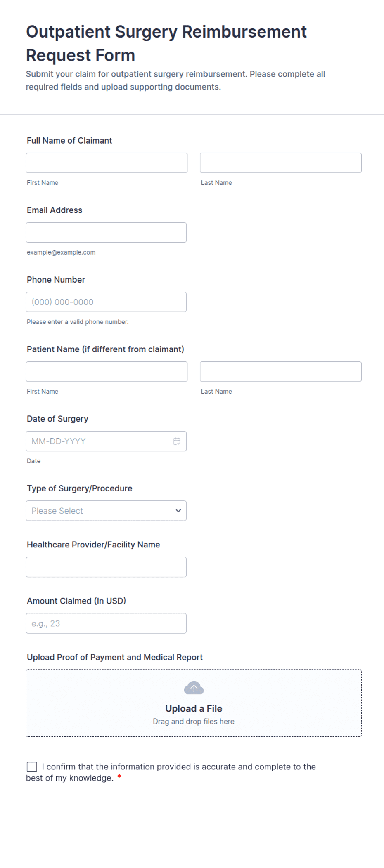Click the Type of Surgery/Procedure label
This screenshot has width=384, height=868.
pos(79,488)
